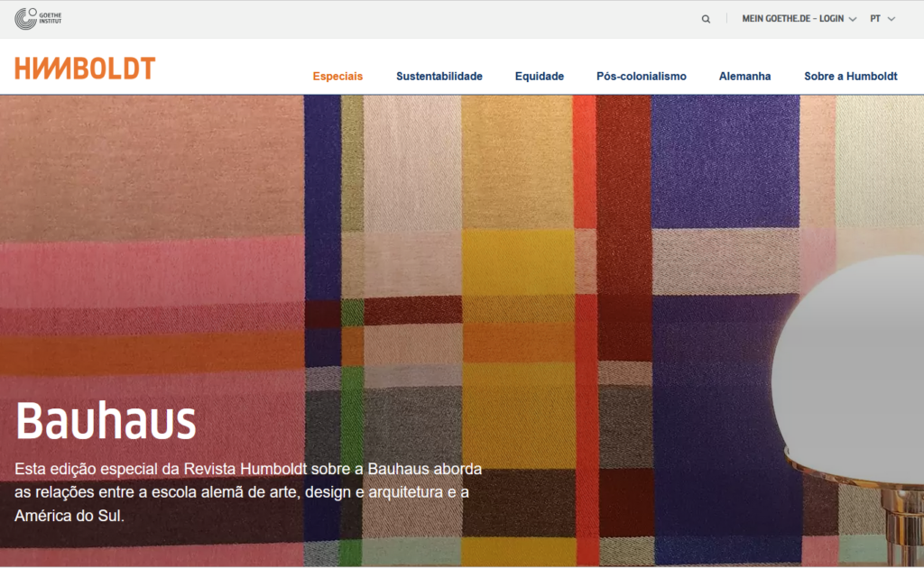Go to the Equidade section
924x568 pixels.
point(540,76)
